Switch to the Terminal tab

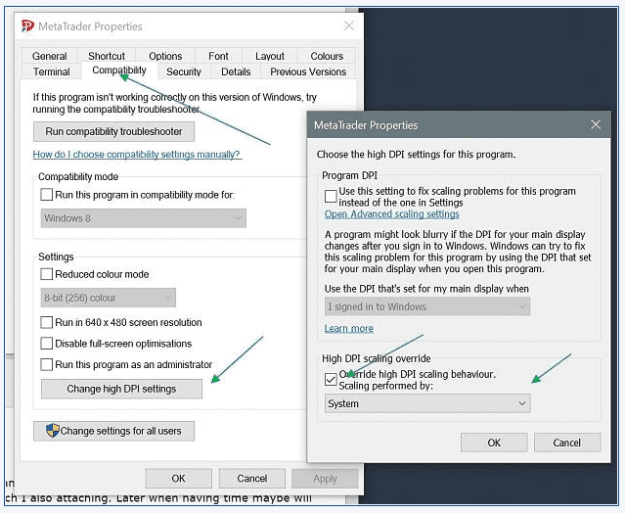pos(51,72)
